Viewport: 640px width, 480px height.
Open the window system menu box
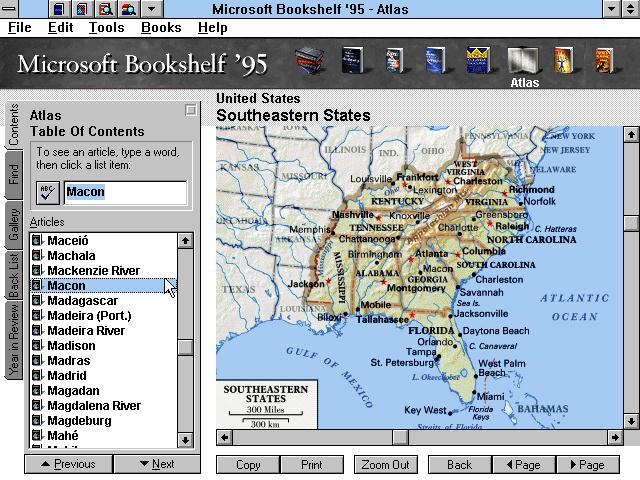[x=9, y=9]
